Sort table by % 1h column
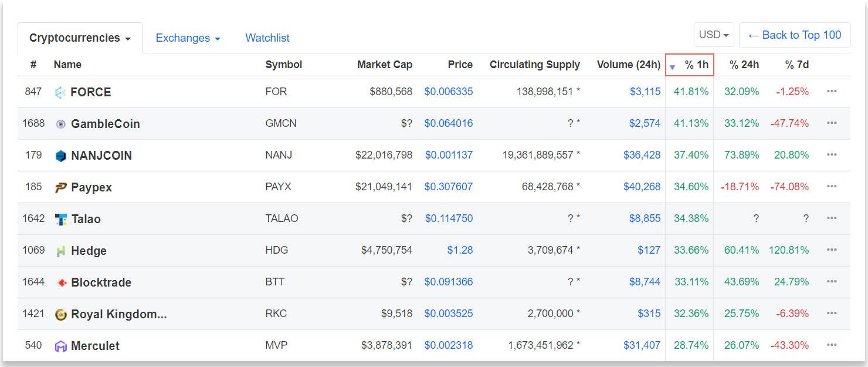The width and height of the screenshot is (868, 367). 690,65
